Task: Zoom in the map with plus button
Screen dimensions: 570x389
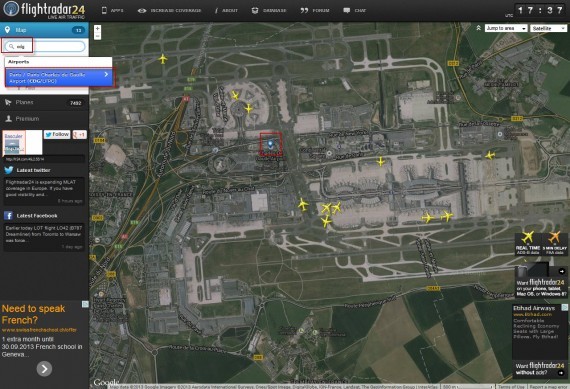Action: point(97,28)
